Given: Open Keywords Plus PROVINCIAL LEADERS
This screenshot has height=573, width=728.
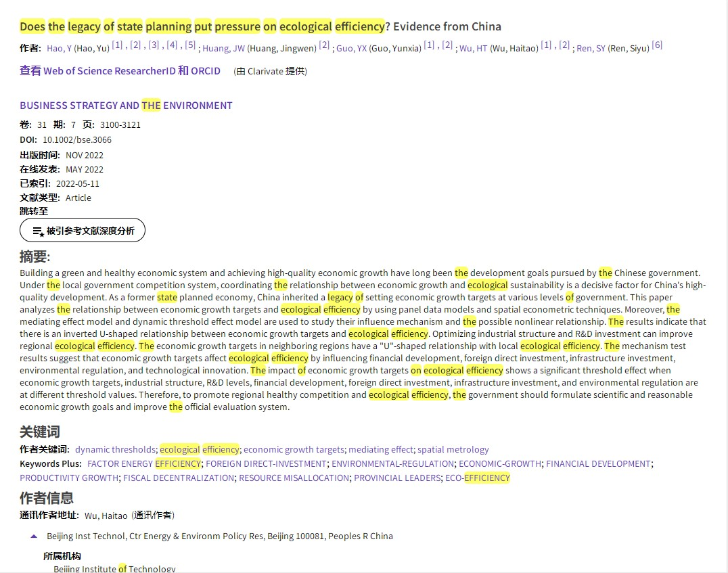Looking at the screenshot, I should point(397,478).
